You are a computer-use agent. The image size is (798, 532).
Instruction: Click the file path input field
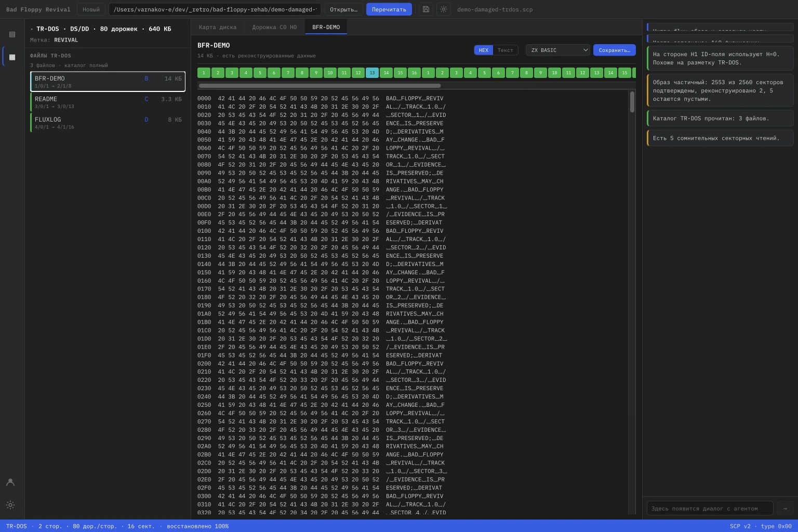pos(215,9)
